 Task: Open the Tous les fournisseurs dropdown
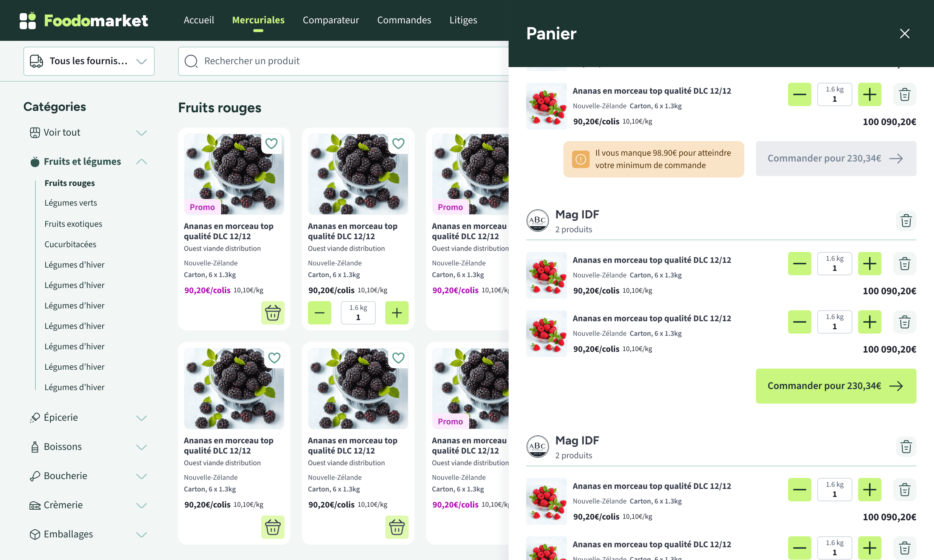(x=89, y=61)
